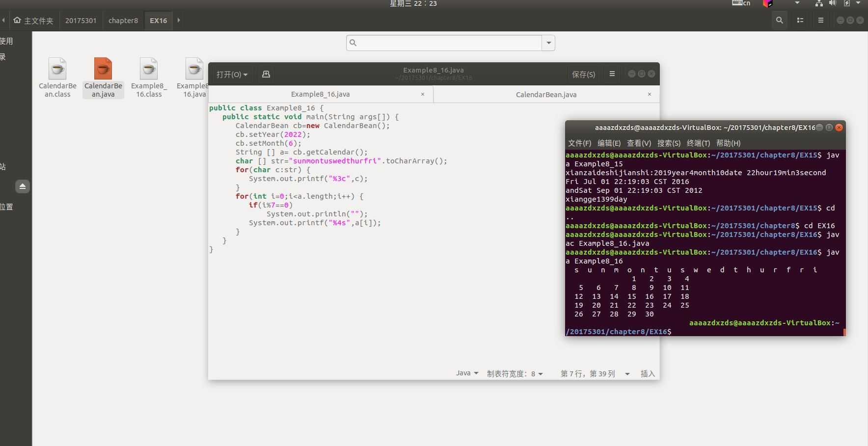Go back using path bar left arrow
The width and height of the screenshot is (868, 446).
coord(3,20)
